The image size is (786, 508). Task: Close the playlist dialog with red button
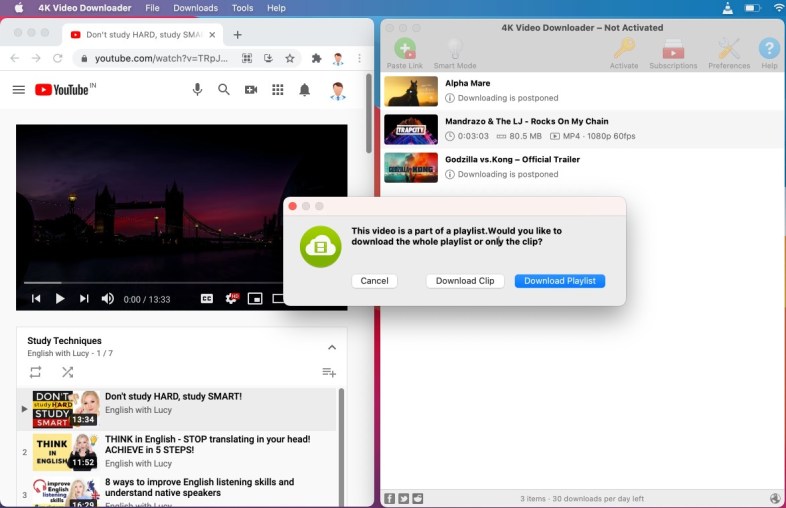click(x=293, y=206)
